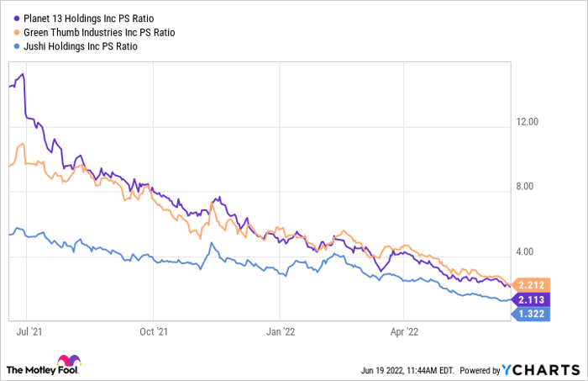This screenshot has width=588, height=381.
Task: Click the Jul '21 axis label
Action: click(x=27, y=332)
